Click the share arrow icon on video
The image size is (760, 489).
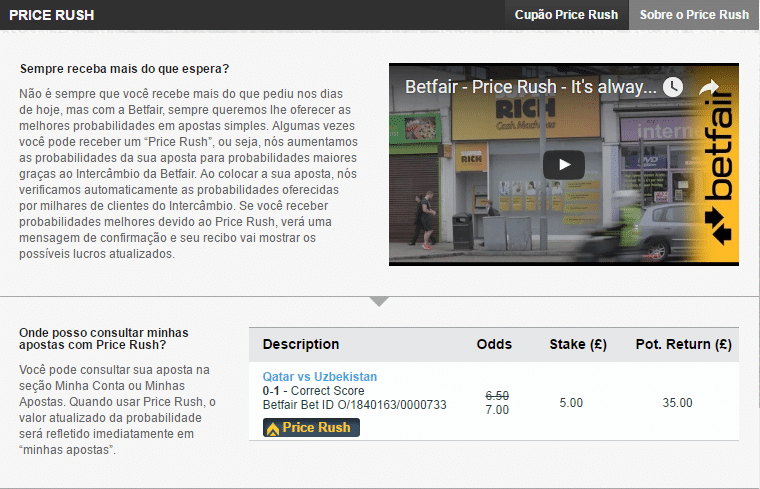point(710,87)
